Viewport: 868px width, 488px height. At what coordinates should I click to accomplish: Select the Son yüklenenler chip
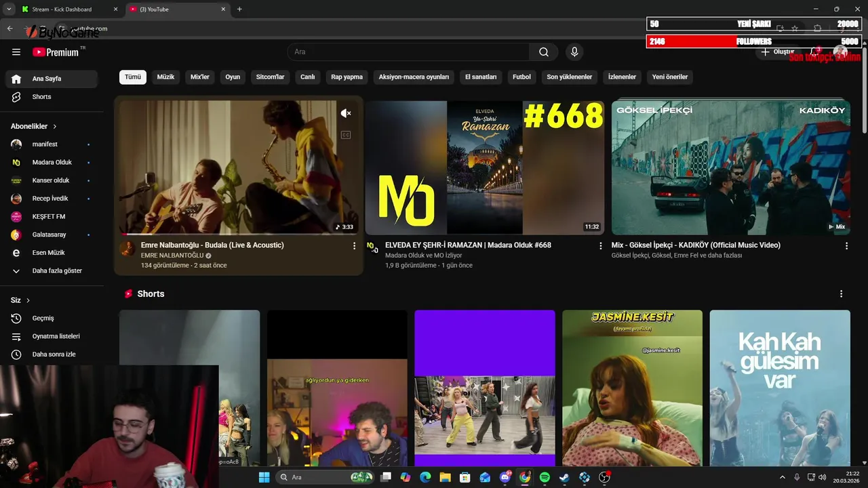click(x=570, y=77)
